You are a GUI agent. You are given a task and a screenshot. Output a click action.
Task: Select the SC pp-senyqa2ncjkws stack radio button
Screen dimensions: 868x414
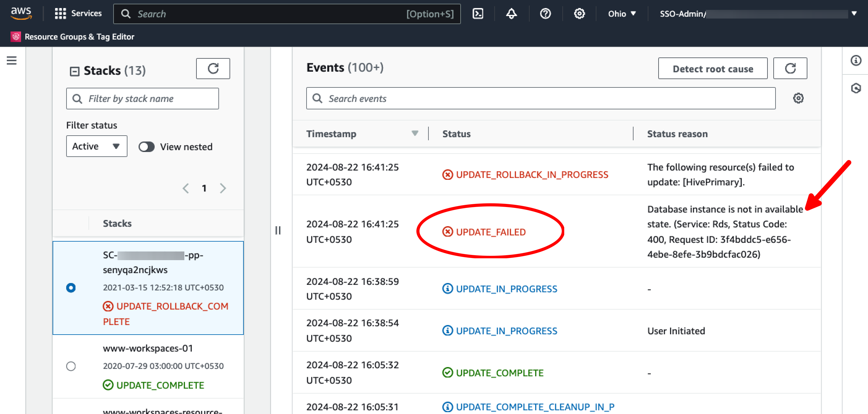[x=71, y=288]
